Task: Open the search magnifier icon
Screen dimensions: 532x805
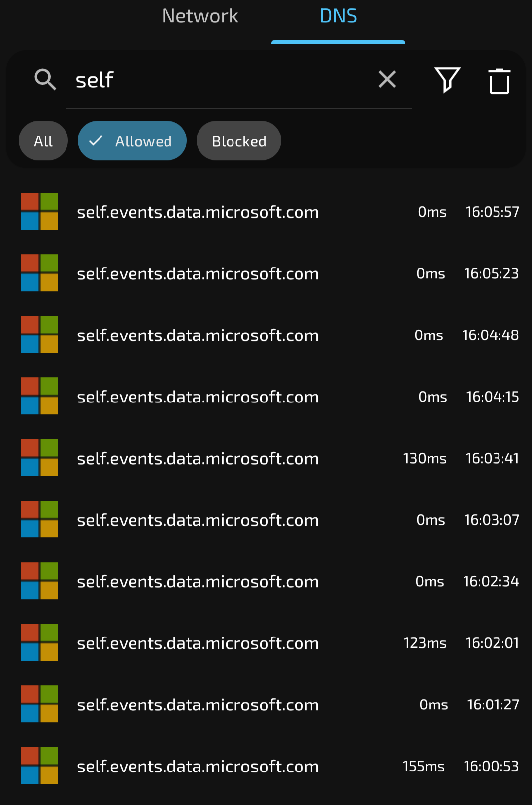Action: pyautogui.click(x=45, y=80)
